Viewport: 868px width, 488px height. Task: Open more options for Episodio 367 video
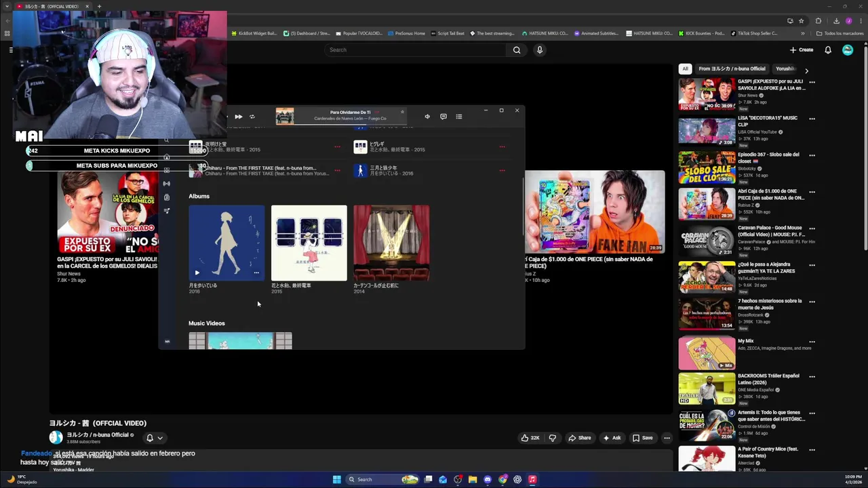pos(812,155)
